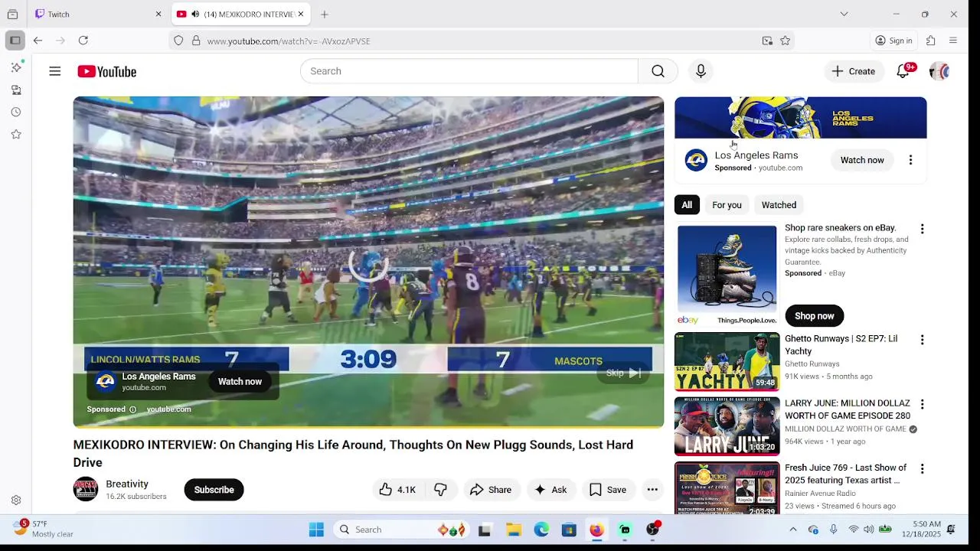Screen dimensions: 980x551
Task: Go to the YouTube home logo
Action: coord(106,71)
